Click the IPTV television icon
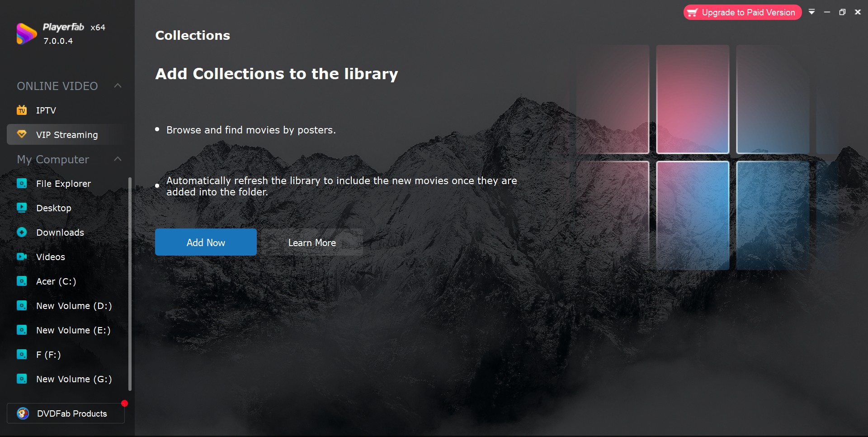 pos(22,110)
